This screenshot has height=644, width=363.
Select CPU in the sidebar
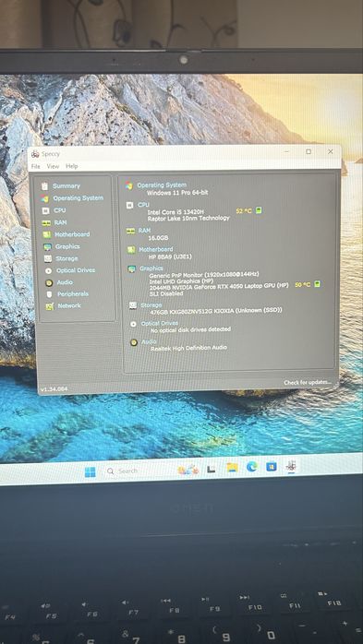tap(60, 210)
